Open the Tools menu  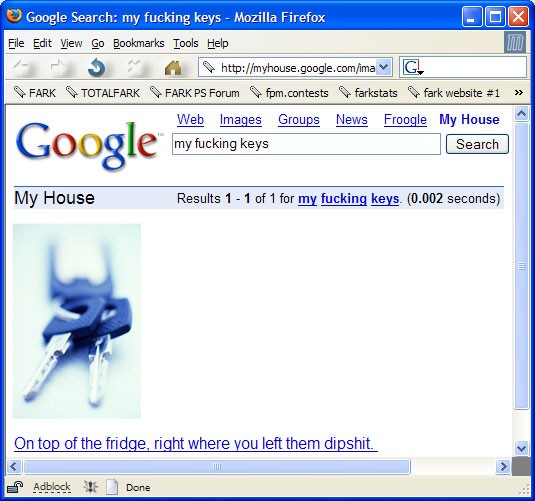click(x=186, y=43)
